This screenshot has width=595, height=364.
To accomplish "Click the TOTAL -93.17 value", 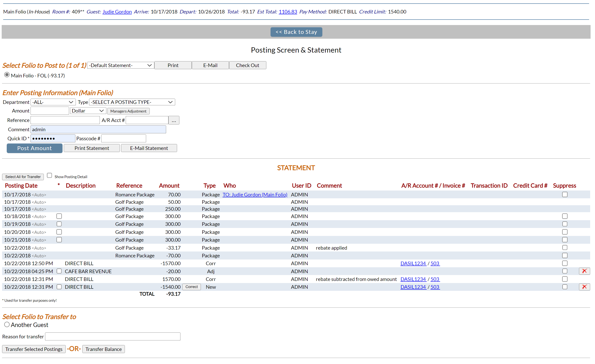I will [x=173, y=294].
